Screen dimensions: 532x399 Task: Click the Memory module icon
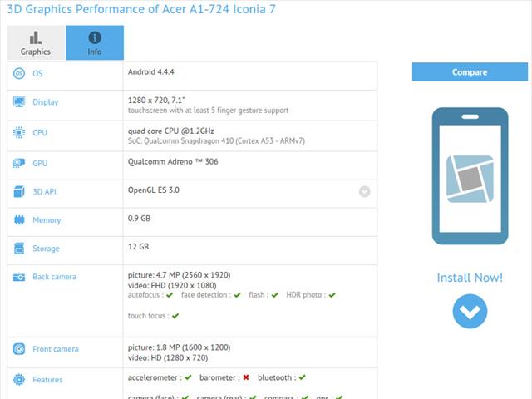[19, 220]
